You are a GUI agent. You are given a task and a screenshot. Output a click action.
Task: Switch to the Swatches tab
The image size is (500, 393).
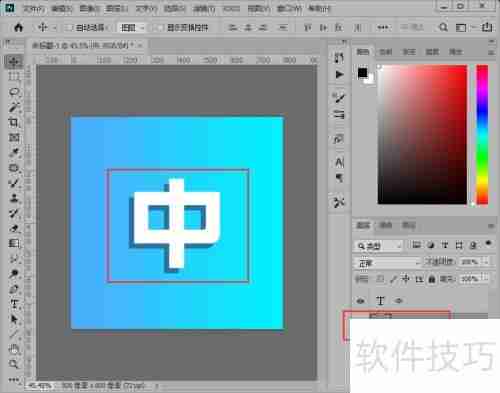click(386, 52)
